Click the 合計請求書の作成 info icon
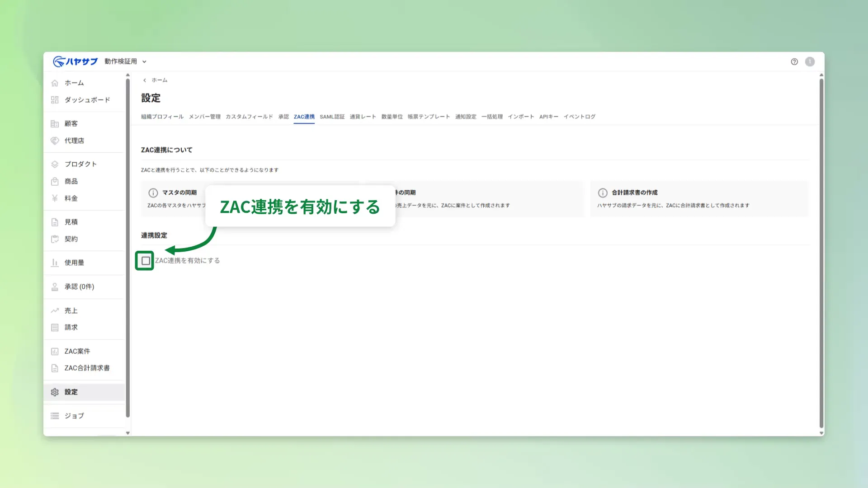The height and width of the screenshot is (488, 868). click(603, 193)
